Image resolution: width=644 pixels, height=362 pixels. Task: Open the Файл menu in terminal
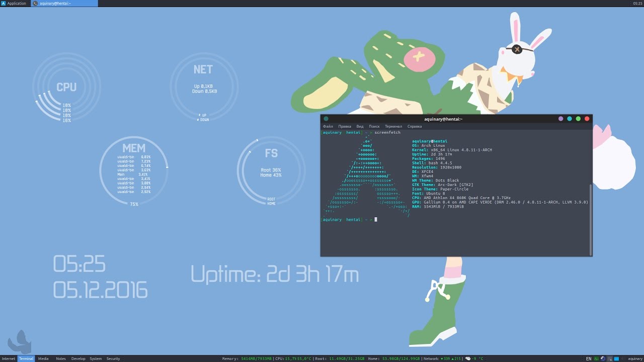328,127
